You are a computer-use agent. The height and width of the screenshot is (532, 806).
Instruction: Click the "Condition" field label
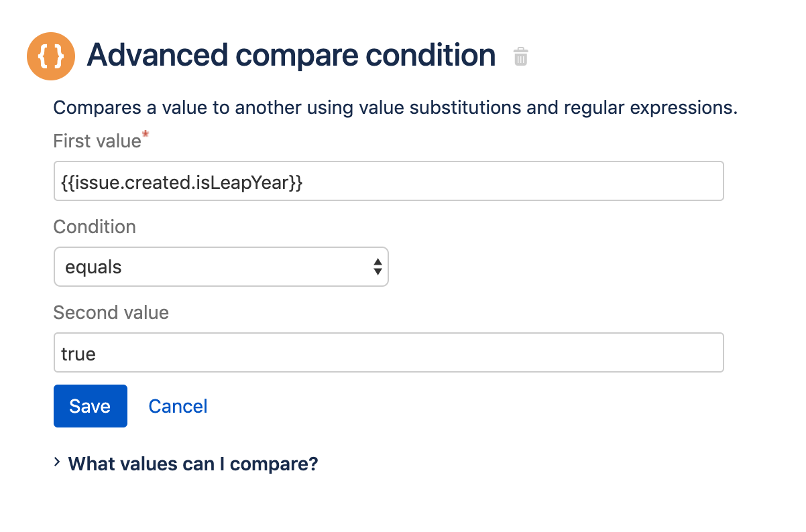95,227
